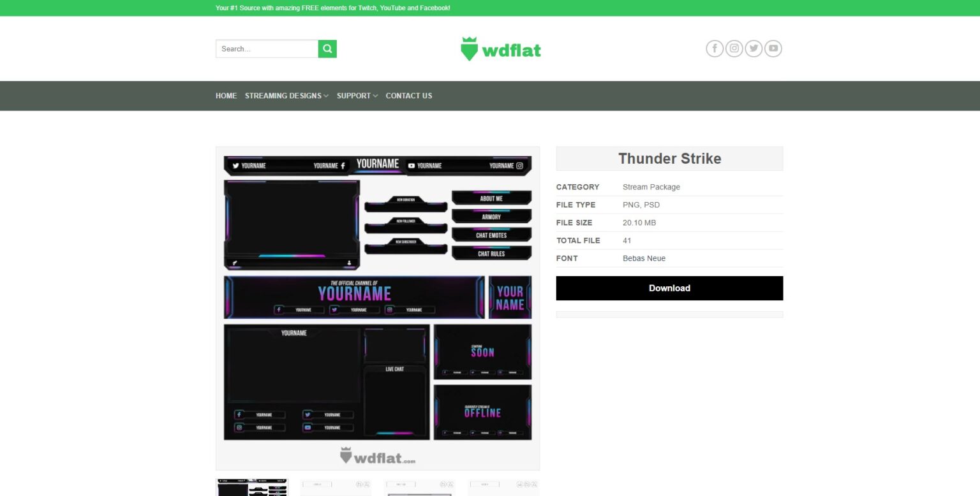Screen dimensions: 980x496
Task: Click the Thunder Strike title heading
Action: (x=669, y=159)
